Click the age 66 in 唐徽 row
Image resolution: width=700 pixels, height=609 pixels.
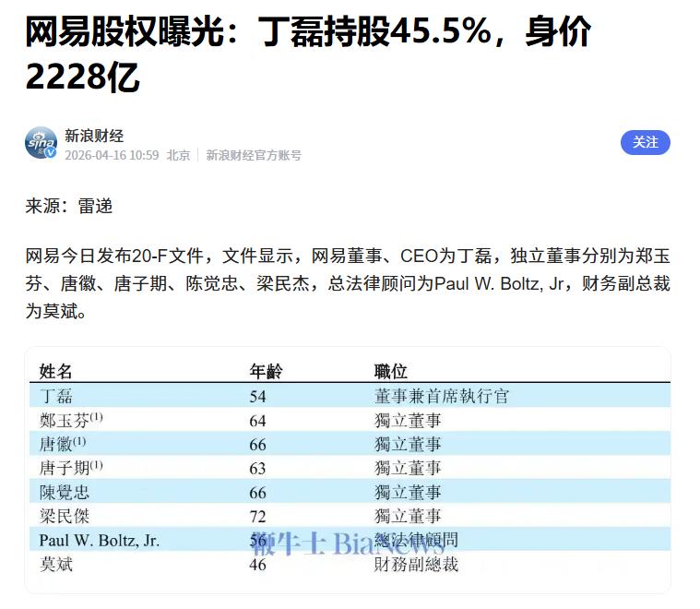(257, 445)
